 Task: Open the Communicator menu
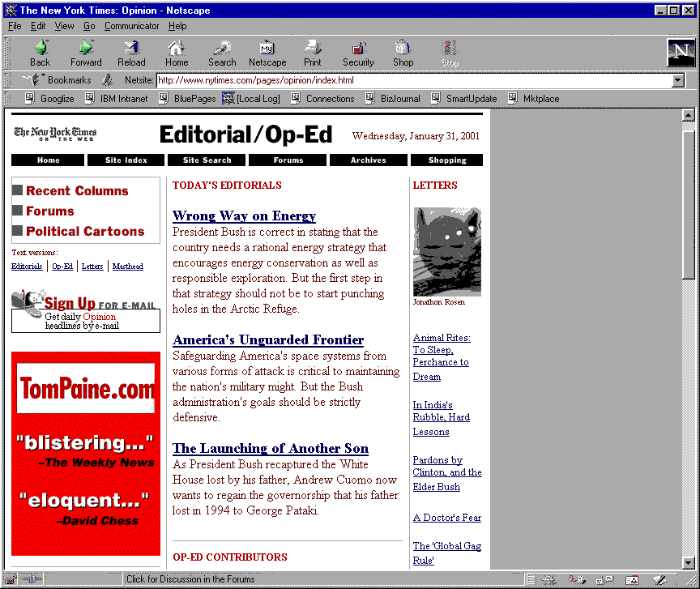point(132,26)
